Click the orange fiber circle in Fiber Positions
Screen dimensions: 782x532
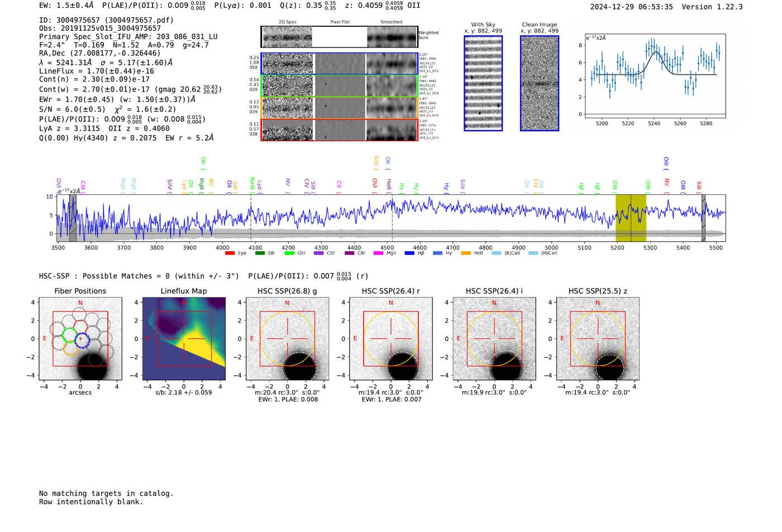pos(71,348)
